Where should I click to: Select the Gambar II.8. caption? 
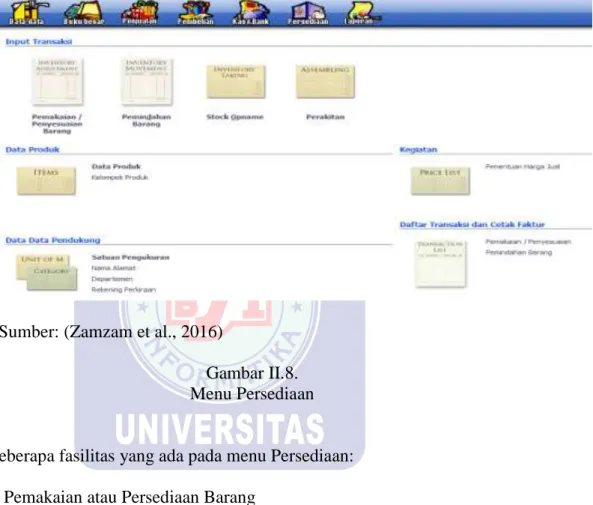(252, 373)
